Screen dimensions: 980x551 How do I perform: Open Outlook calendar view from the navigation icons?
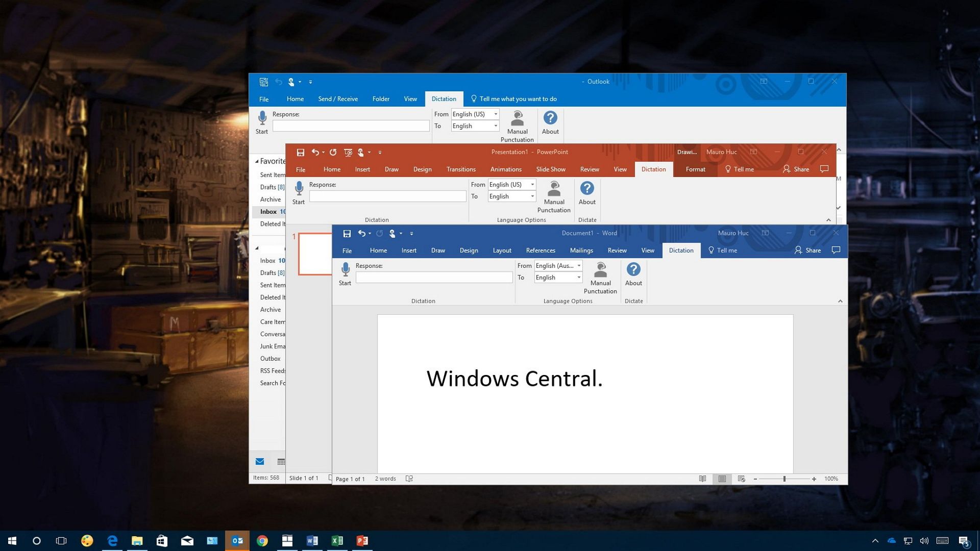281,461
